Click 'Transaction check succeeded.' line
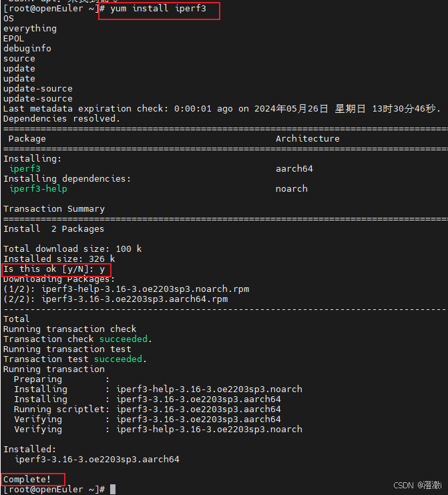 77,339
